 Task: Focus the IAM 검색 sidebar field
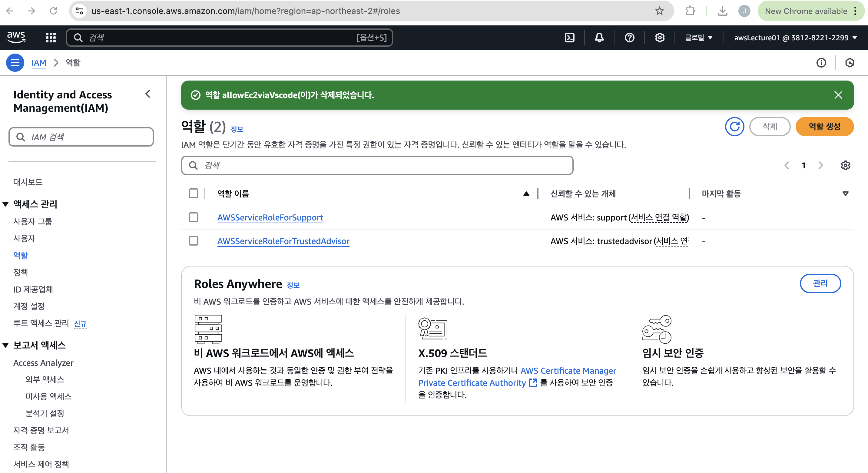pyautogui.click(x=81, y=137)
